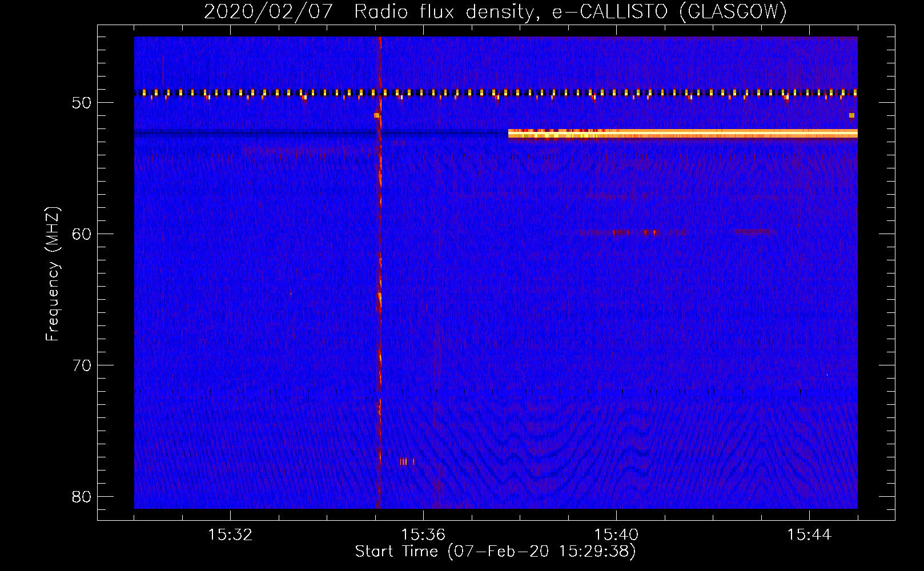
Task: Select the Frequency (MHZ) axis label
Action: tap(53, 274)
